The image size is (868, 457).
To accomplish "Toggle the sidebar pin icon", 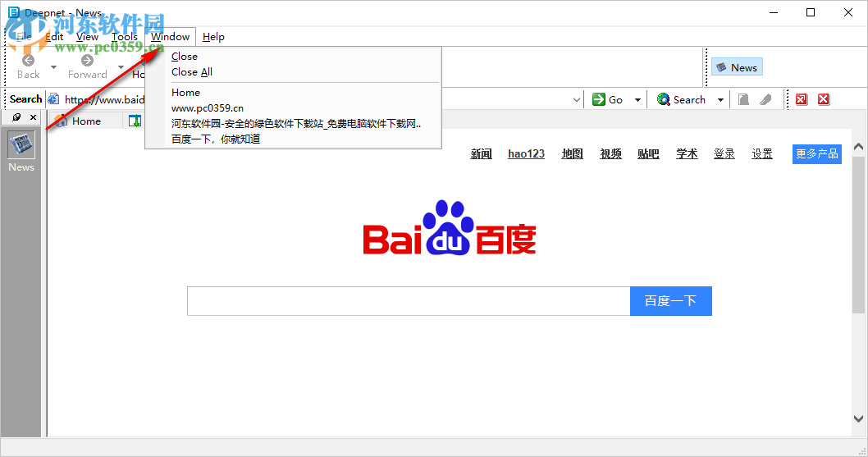I will [16, 117].
